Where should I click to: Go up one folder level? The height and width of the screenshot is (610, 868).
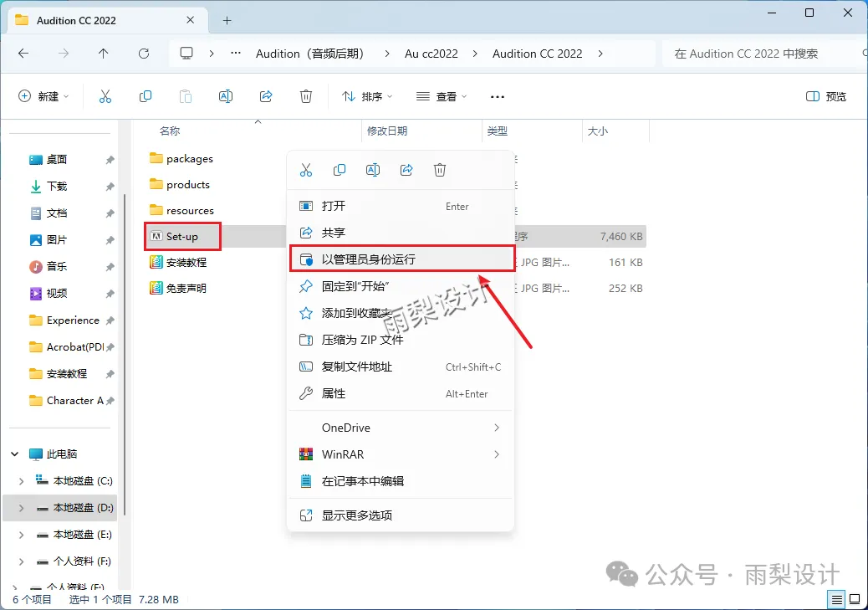pyautogui.click(x=103, y=54)
